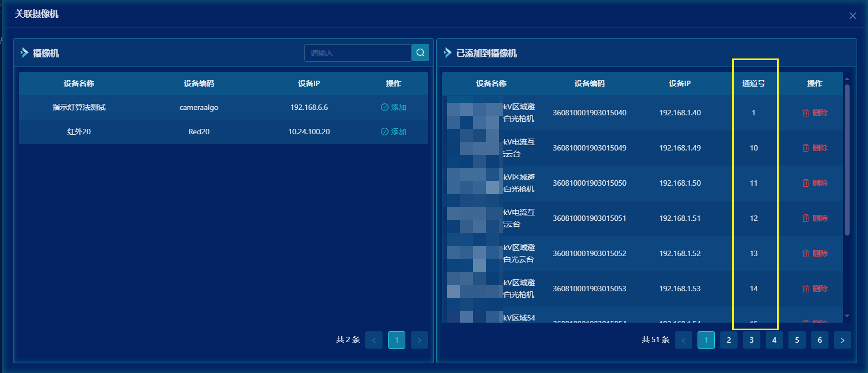The width and height of the screenshot is (868, 373).
Task: Click scrollbar down arrow in added cameras table
Action: point(847,316)
